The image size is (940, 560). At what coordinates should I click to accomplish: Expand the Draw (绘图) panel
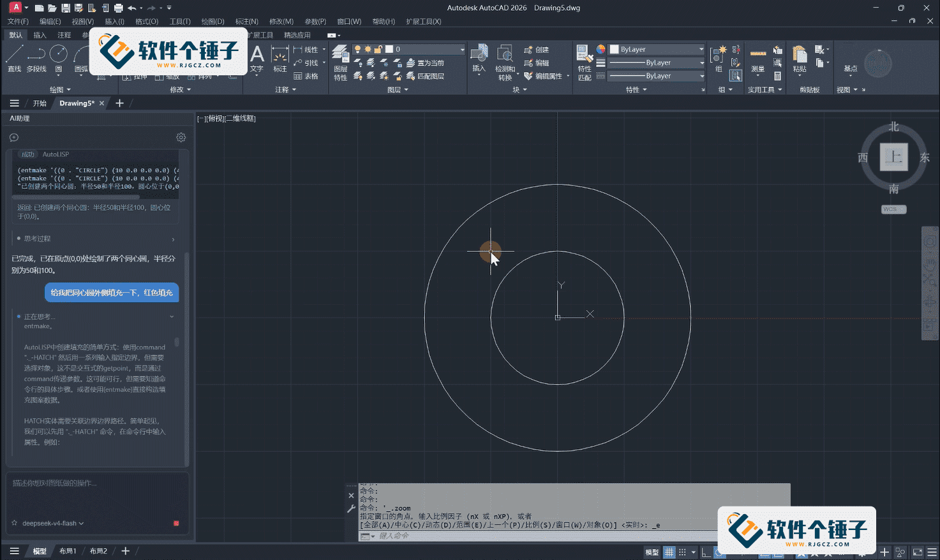(61, 90)
